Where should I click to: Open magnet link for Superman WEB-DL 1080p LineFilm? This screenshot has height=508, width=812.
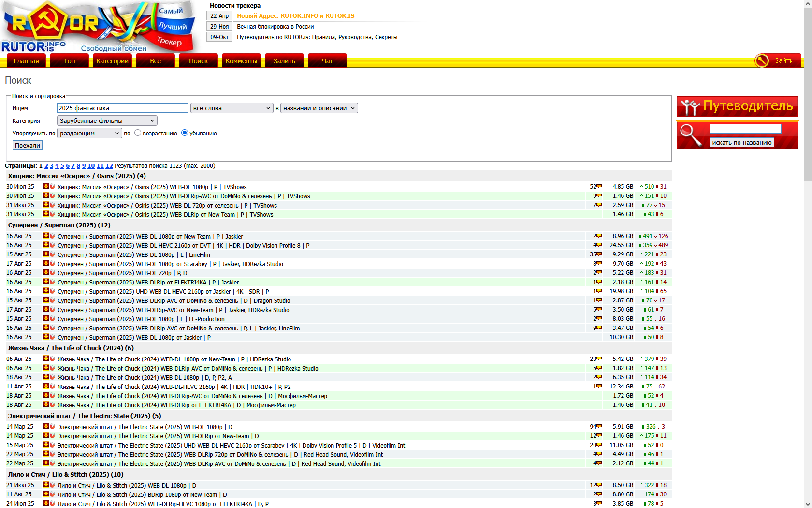(52, 254)
